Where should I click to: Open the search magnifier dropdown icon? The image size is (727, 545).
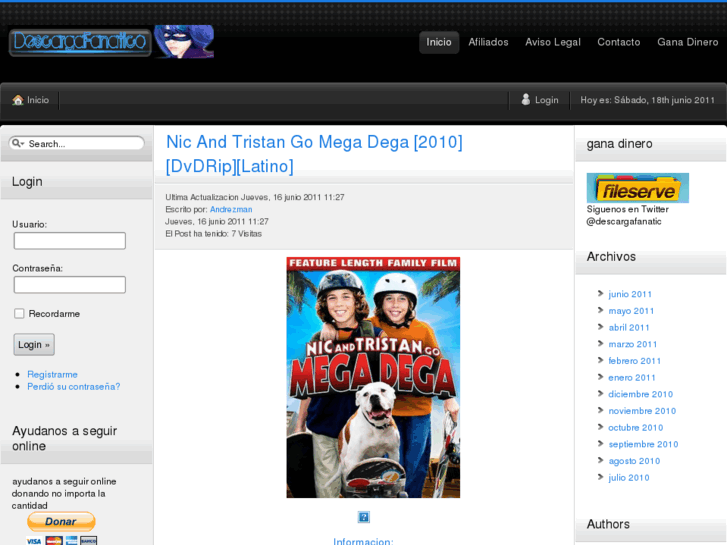18,143
